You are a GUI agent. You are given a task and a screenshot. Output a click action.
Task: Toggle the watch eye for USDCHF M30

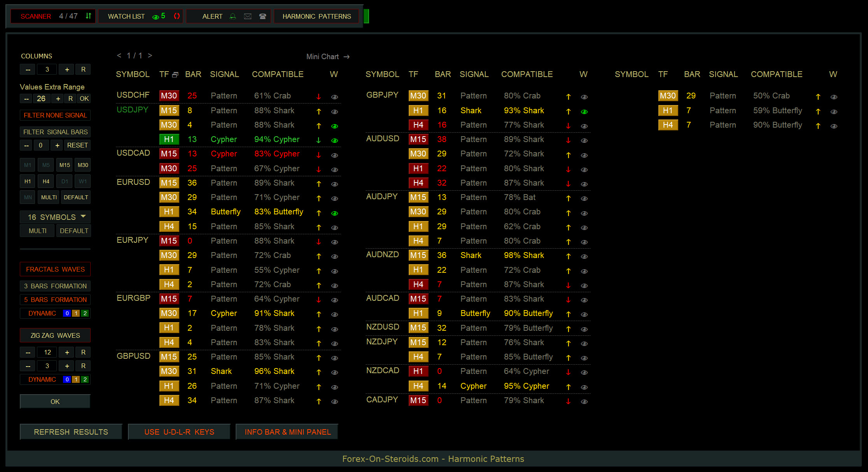point(334,97)
